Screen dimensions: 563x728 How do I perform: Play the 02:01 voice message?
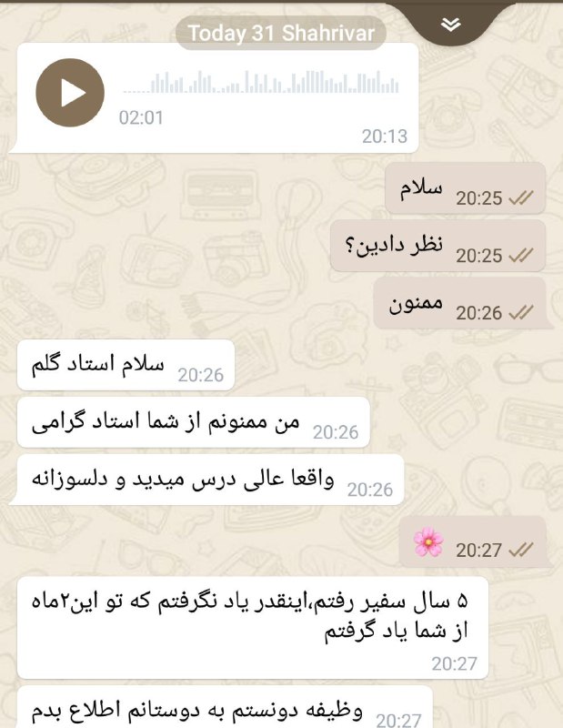(70, 93)
